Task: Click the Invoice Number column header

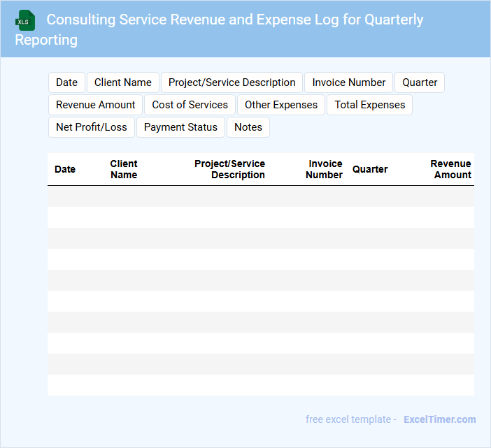Action: 325,169
